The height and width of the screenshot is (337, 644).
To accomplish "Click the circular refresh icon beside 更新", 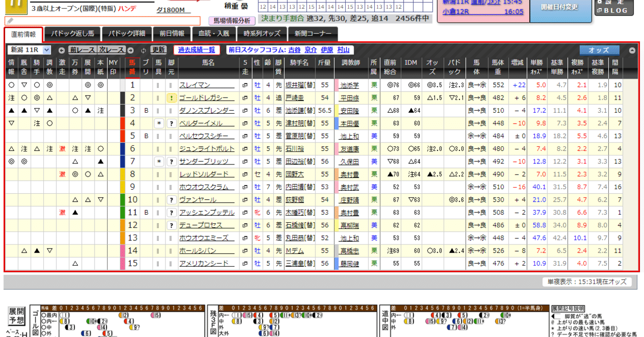I will pyautogui.click(x=143, y=50).
